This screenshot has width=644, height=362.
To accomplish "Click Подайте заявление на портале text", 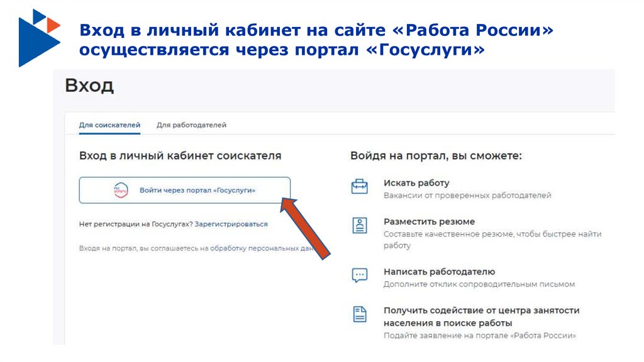I will click(480, 336).
